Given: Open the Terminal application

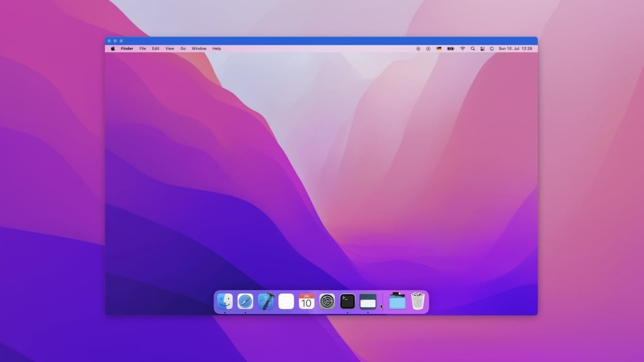Looking at the screenshot, I should click(347, 301).
